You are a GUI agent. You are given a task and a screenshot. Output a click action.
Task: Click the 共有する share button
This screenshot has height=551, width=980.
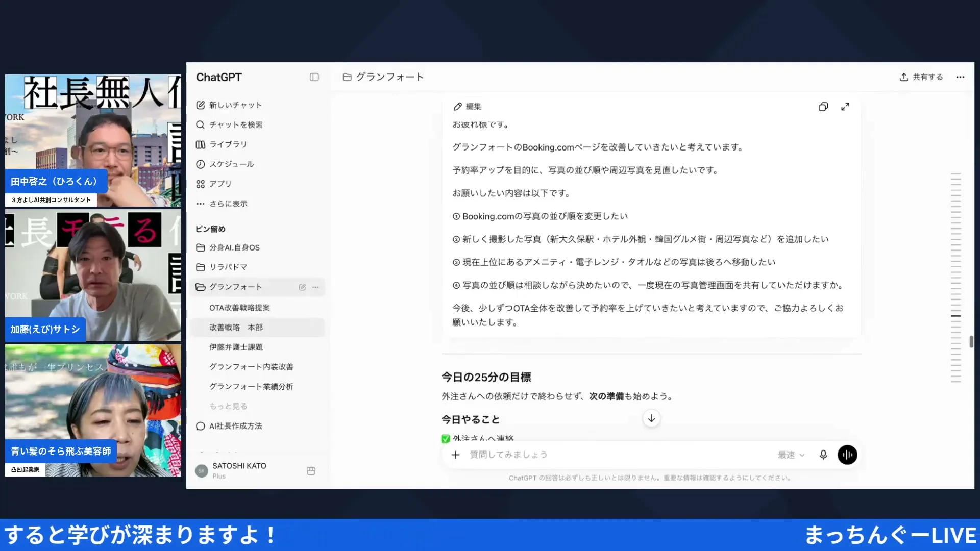pos(921,77)
